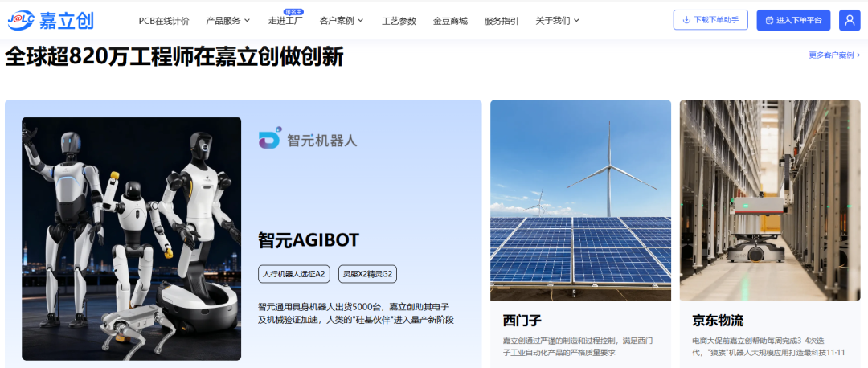Expand the 关于我们 dropdown menu
Viewport: 868px width, 368px height.
point(558,21)
